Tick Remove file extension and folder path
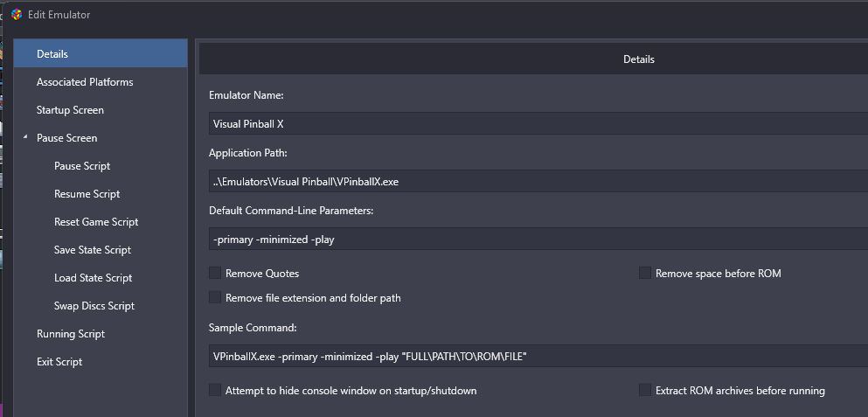The height and width of the screenshot is (417, 868). (x=215, y=297)
